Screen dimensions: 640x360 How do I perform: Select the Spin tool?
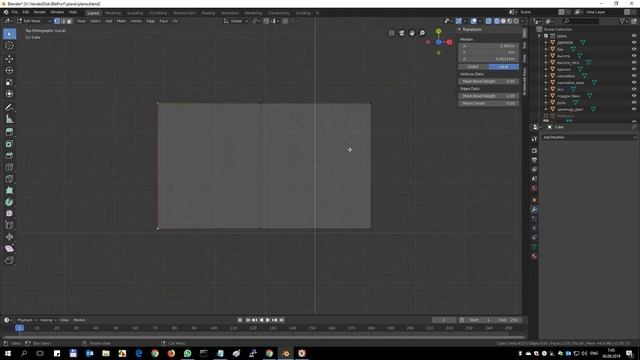tap(9, 202)
